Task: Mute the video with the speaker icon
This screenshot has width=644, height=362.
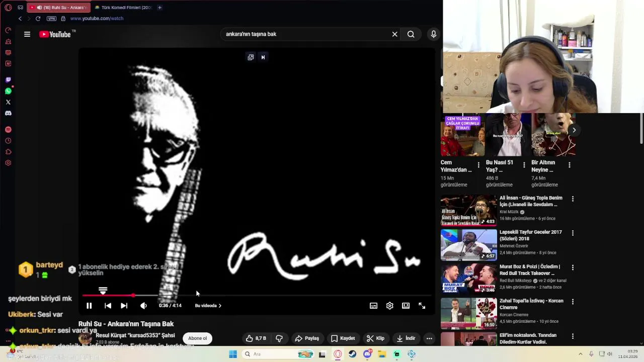Action: [143, 306]
